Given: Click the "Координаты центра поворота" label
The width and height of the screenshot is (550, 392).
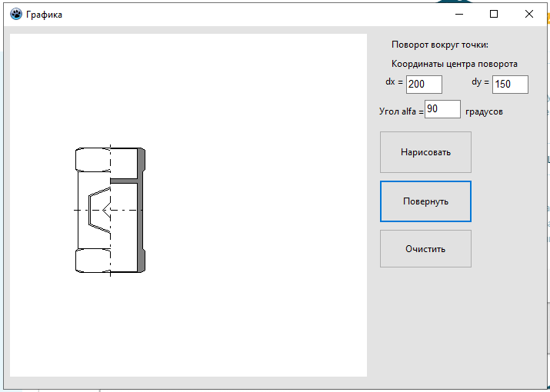Looking at the screenshot, I should [454, 65].
